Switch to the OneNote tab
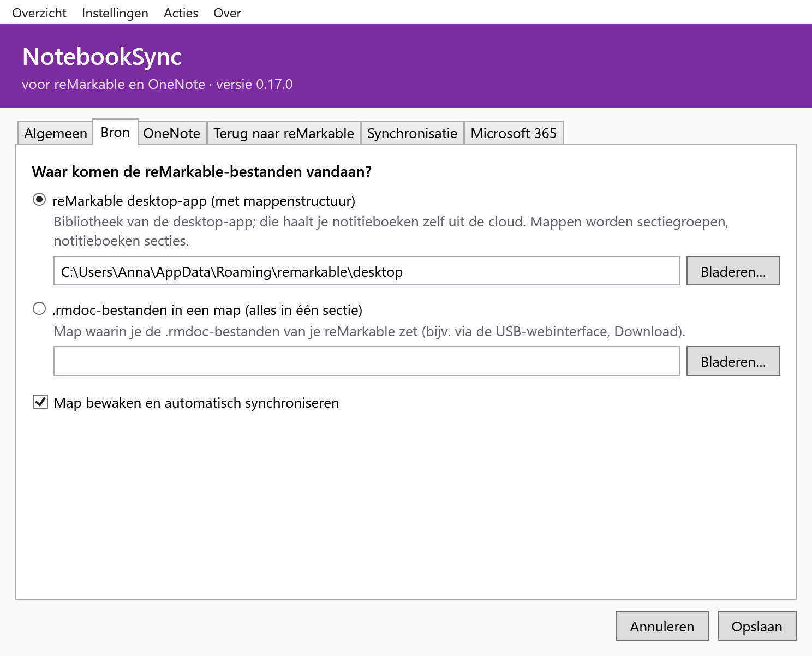812x656 pixels. click(172, 133)
